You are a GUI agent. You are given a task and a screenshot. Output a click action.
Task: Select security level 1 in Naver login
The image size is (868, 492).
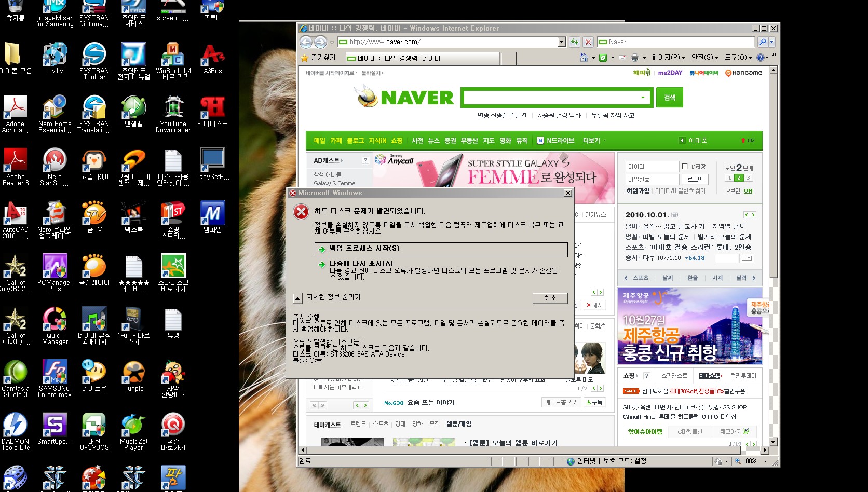coord(729,178)
